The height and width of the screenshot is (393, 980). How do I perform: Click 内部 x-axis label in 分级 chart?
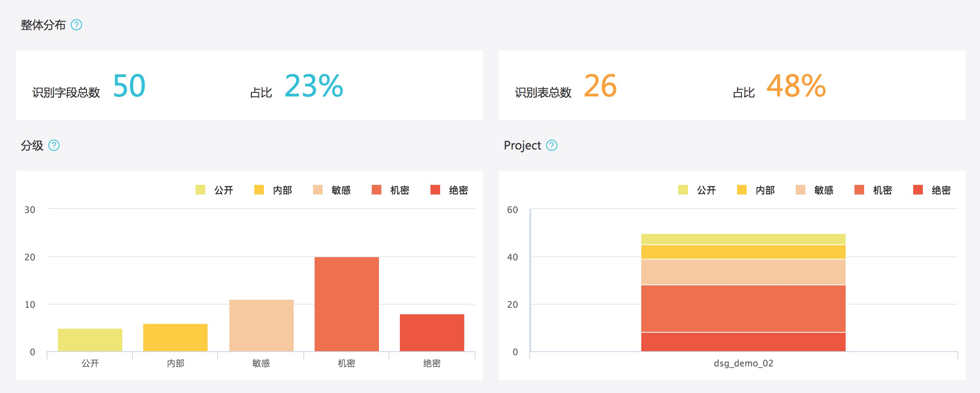(176, 363)
